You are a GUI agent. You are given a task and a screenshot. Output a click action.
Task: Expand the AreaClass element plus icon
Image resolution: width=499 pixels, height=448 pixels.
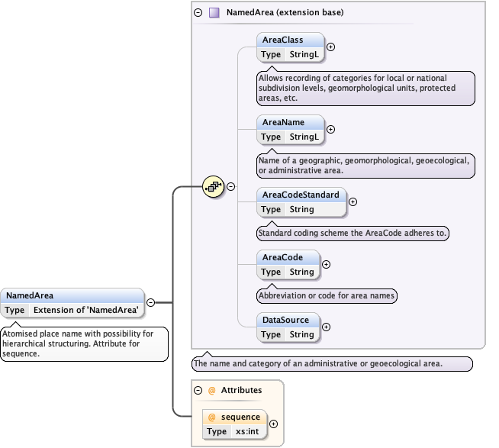pos(330,47)
